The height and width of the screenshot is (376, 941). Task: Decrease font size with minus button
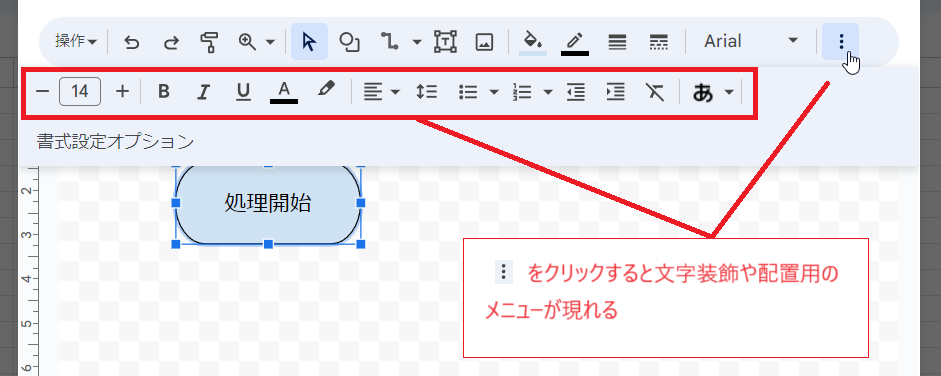(42, 92)
